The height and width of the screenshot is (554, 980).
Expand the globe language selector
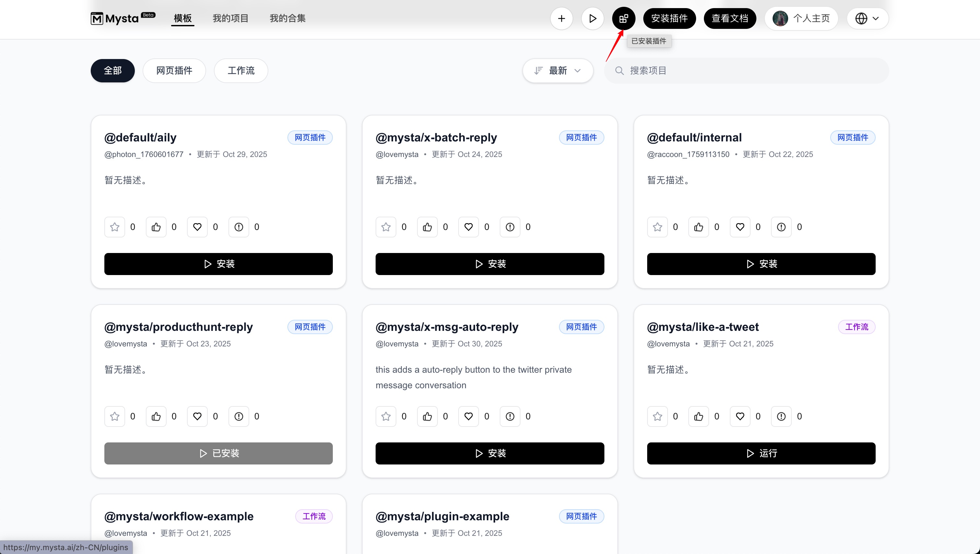tap(868, 18)
